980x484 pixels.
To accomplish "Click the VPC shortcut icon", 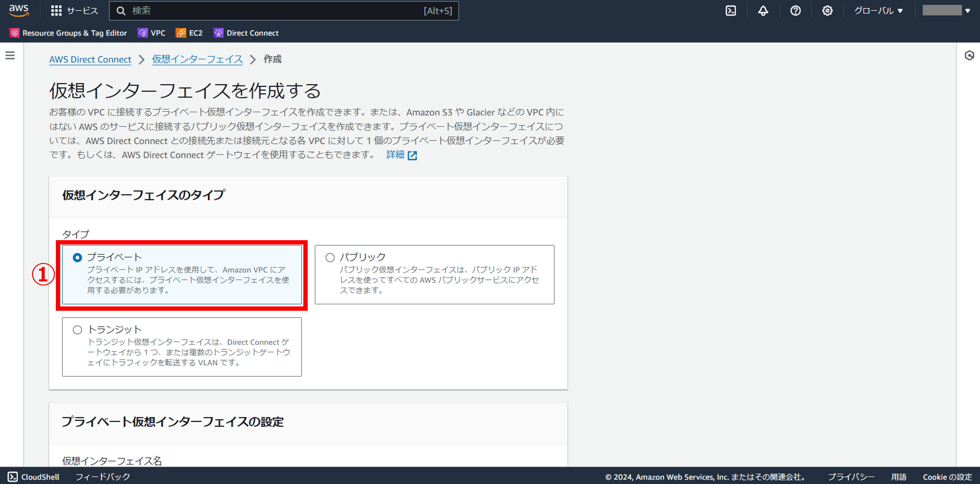I will (142, 33).
